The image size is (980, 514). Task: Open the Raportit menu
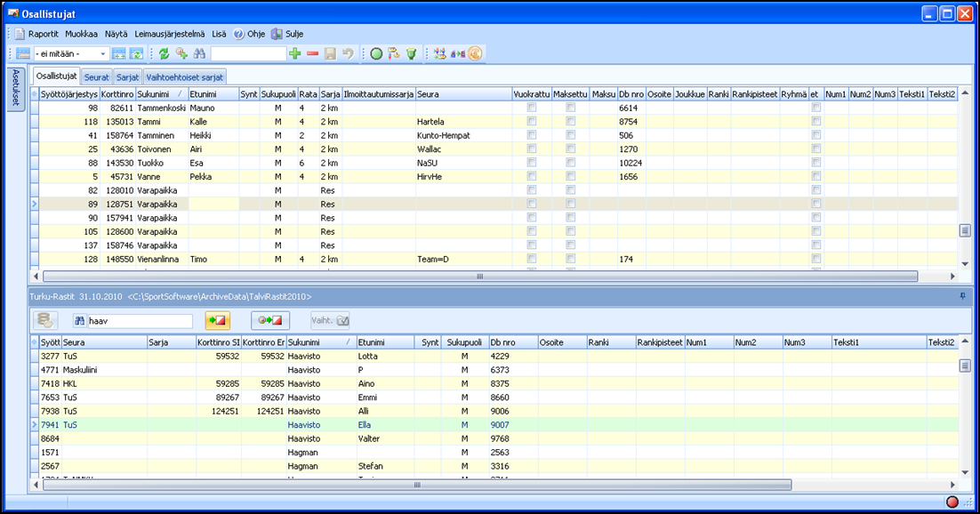pyautogui.click(x=43, y=35)
